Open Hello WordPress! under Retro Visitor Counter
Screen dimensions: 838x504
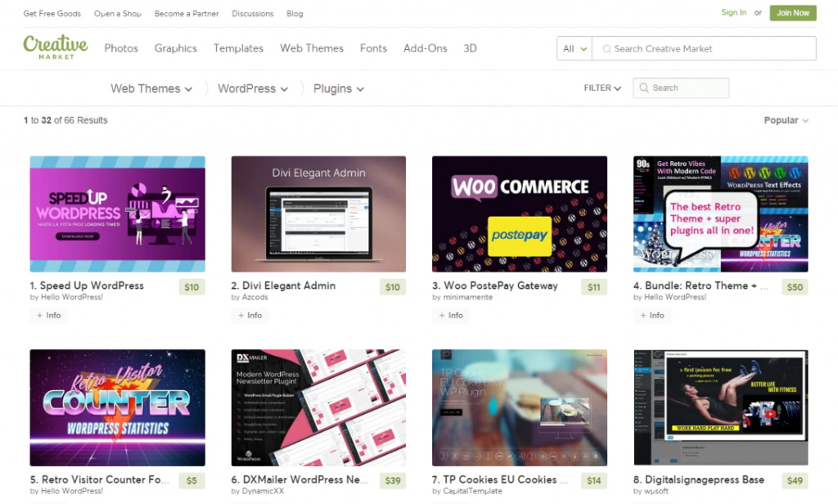[x=72, y=491]
